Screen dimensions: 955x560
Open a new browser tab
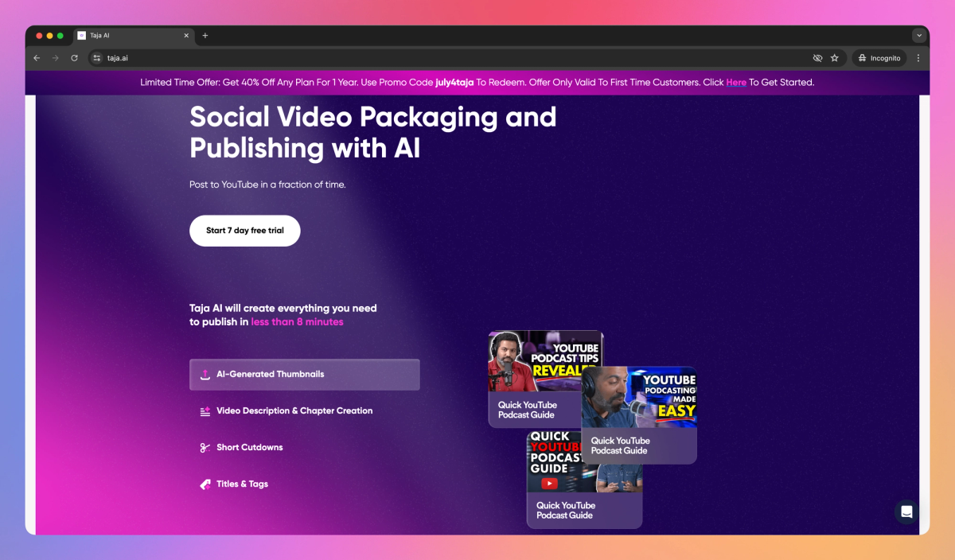(205, 36)
